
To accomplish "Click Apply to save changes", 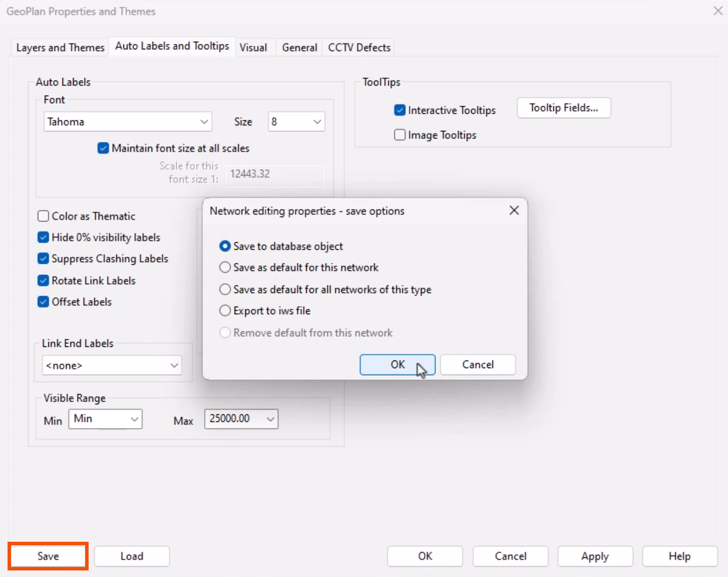I will [595, 556].
